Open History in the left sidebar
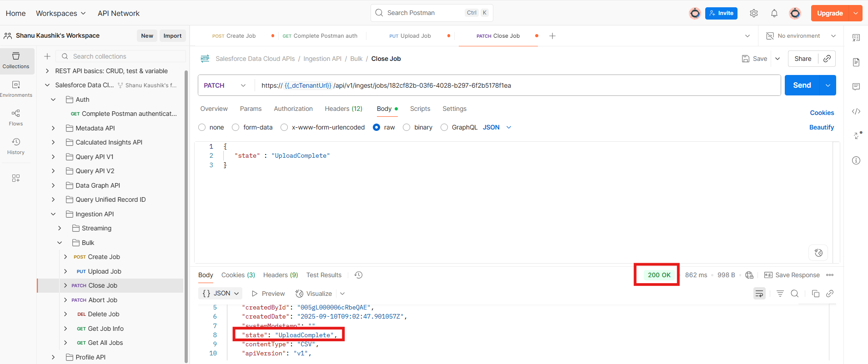This screenshot has height=364, width=868. click(x=16, y=146)
